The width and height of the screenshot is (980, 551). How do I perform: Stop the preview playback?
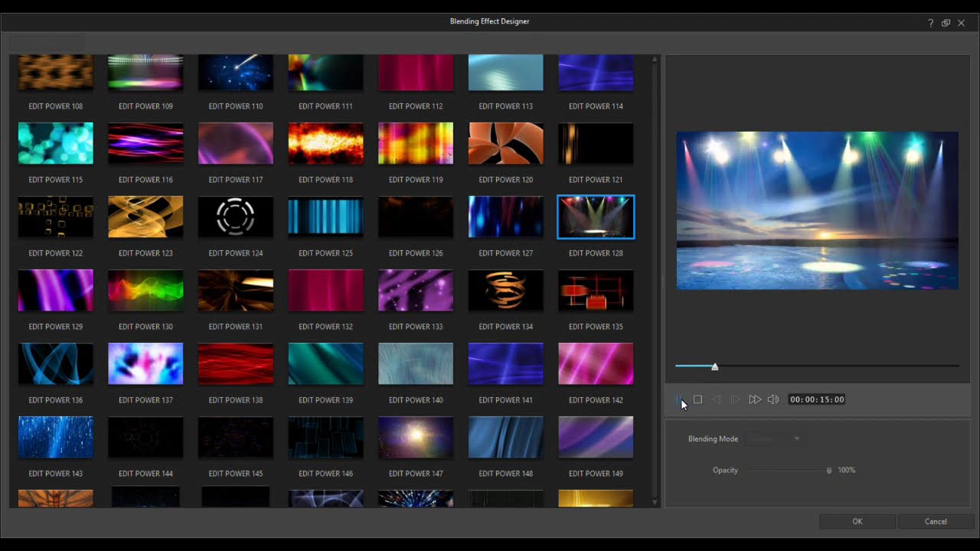(x=697, y=399)
